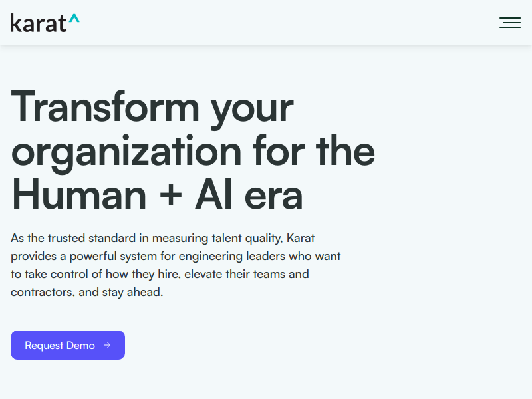The image size is (532, 399).
Task: Open the hamburger navigation menu
Action: [x=510, y=23]
